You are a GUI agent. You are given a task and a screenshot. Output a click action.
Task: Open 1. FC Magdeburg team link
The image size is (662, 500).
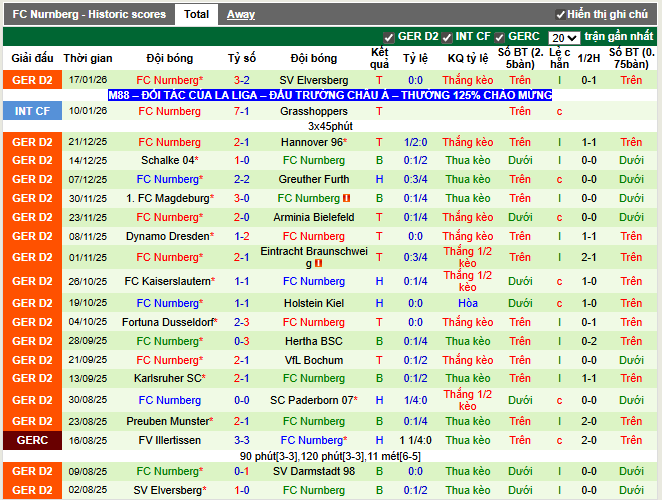point(168,198)
